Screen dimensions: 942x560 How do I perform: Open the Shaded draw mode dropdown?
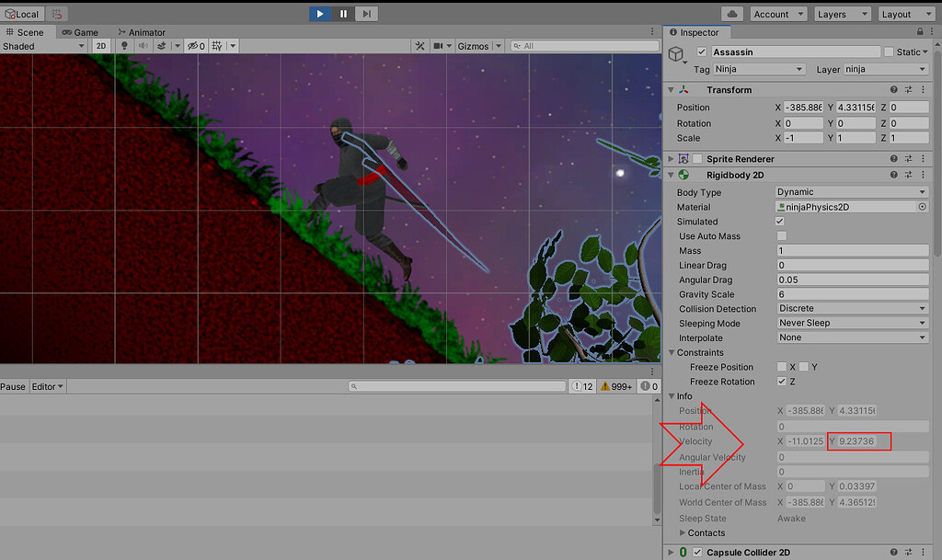click(41, 45)
